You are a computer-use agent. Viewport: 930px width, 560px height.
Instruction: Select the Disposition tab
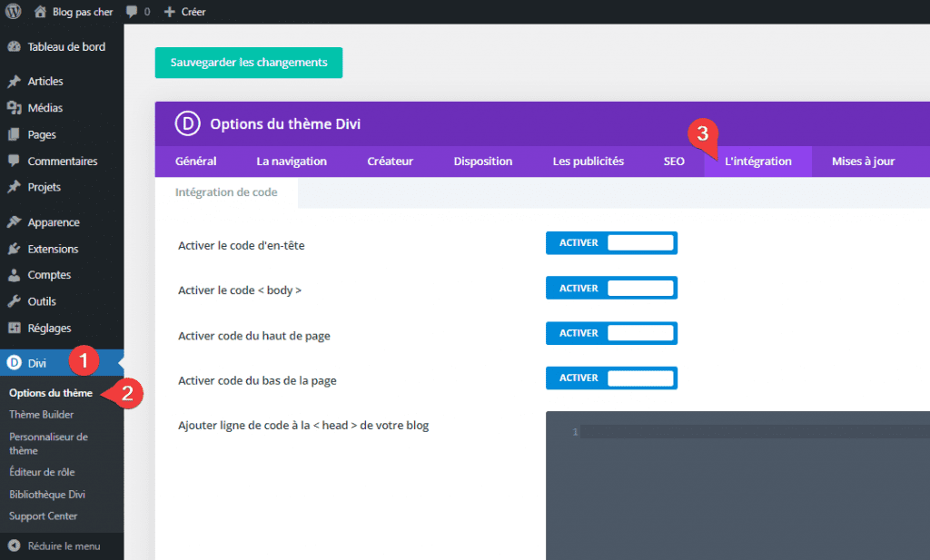(x=483, y=162)
